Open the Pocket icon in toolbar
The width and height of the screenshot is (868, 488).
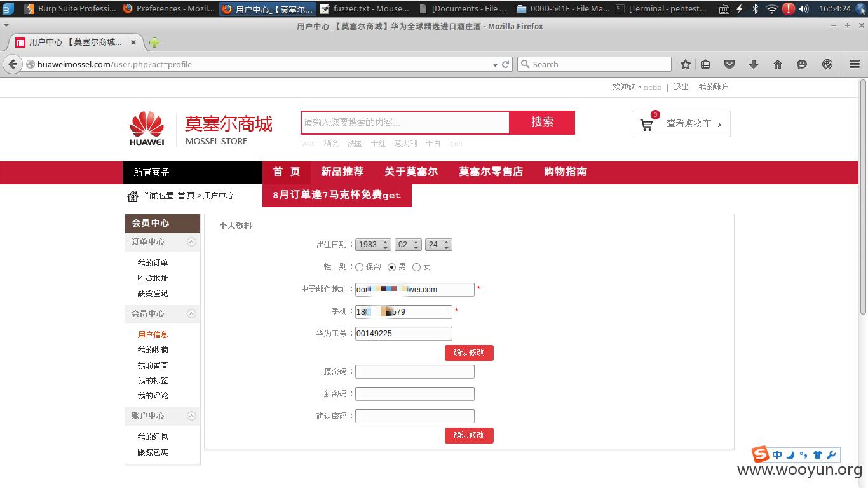pyautogui.click(x=729, y=64)
